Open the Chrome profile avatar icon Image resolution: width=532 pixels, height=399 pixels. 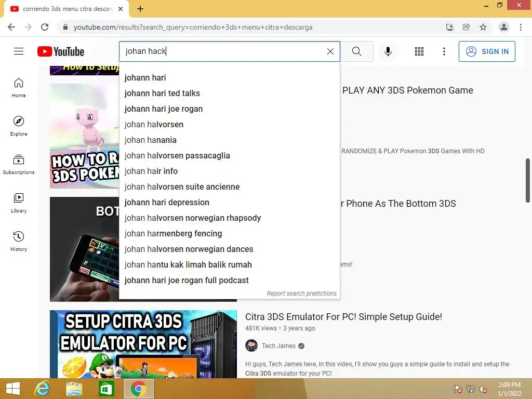[x=504, y=27]
